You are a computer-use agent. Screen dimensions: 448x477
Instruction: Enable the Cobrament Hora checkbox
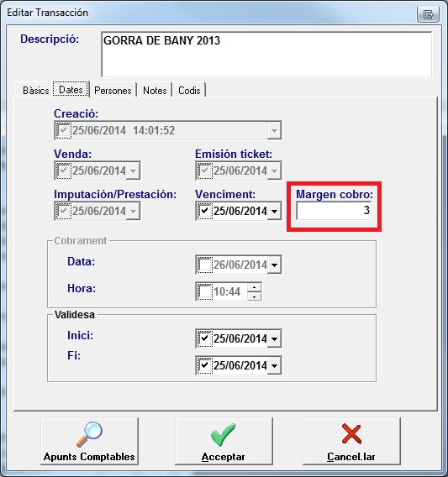204,291
